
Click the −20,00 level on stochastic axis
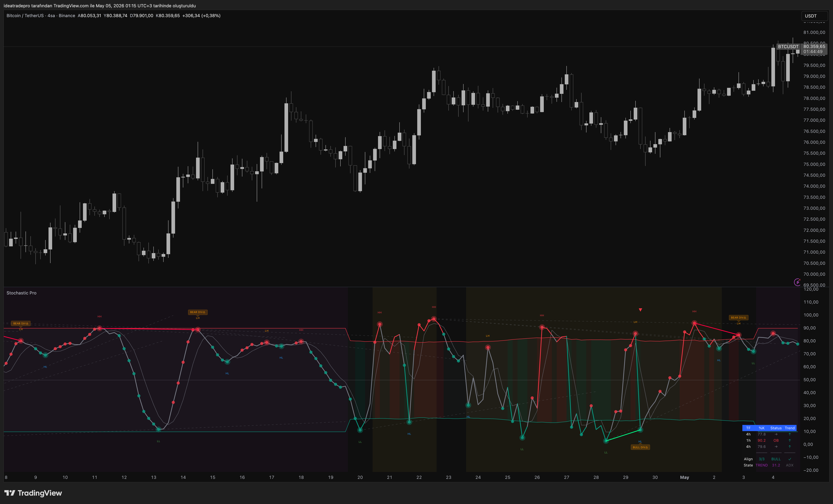coord(811,470)
